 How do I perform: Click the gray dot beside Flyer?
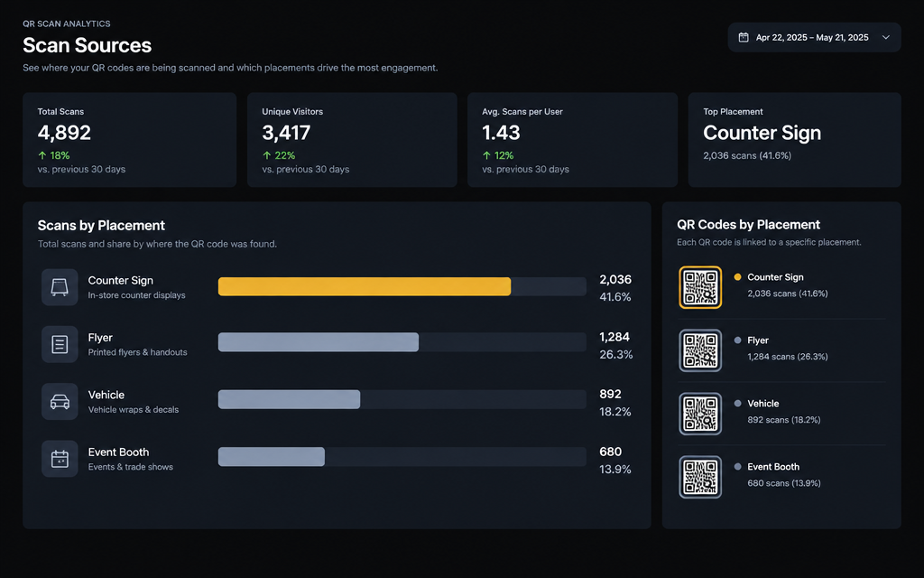[737, 340]
